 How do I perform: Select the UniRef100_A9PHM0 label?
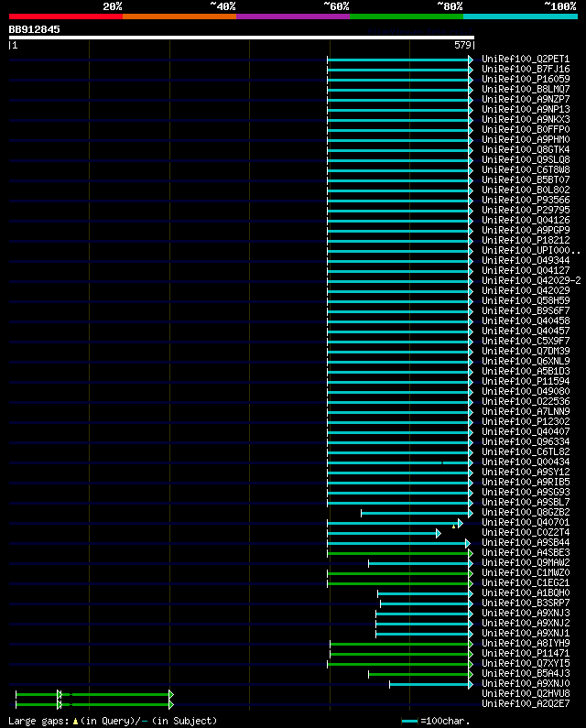coord(526,139)
